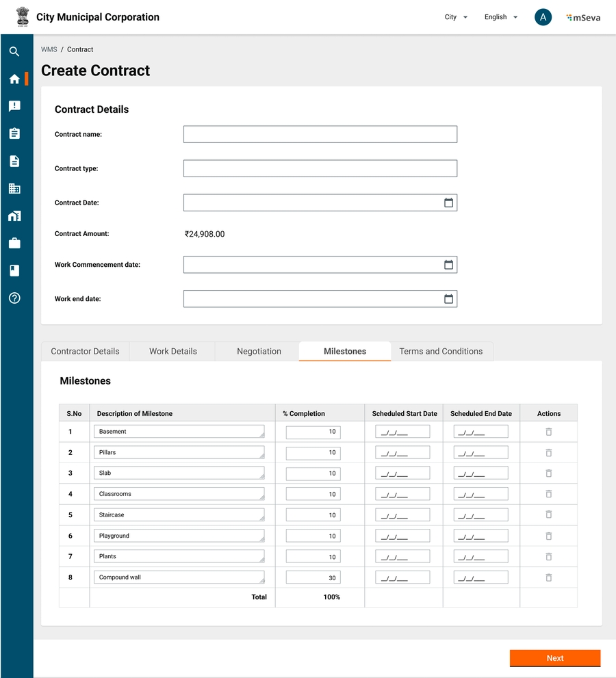Click the search icon in sidebar
The width and height of the screenshot is (616, 678).
[14, 51]
